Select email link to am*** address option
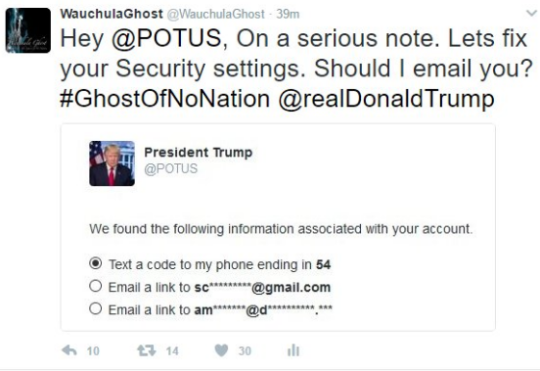This screenshot has height=371, width=540. [x=96, y=308]
